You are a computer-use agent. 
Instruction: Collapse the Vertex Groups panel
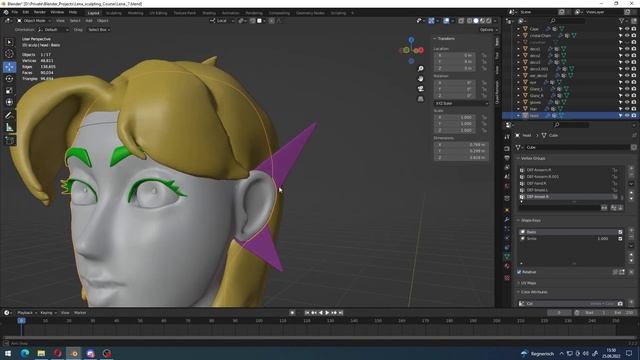pyautogui.click(x=533, y=158)
